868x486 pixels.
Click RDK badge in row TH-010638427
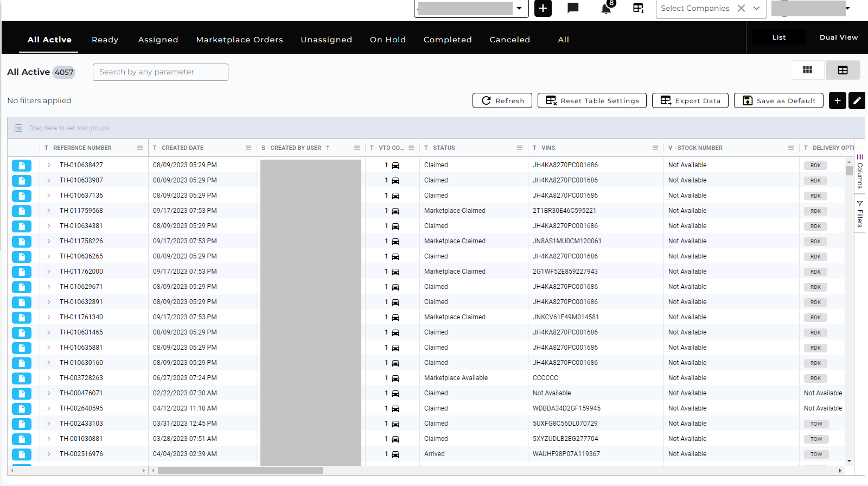click(x=815, y=166)
